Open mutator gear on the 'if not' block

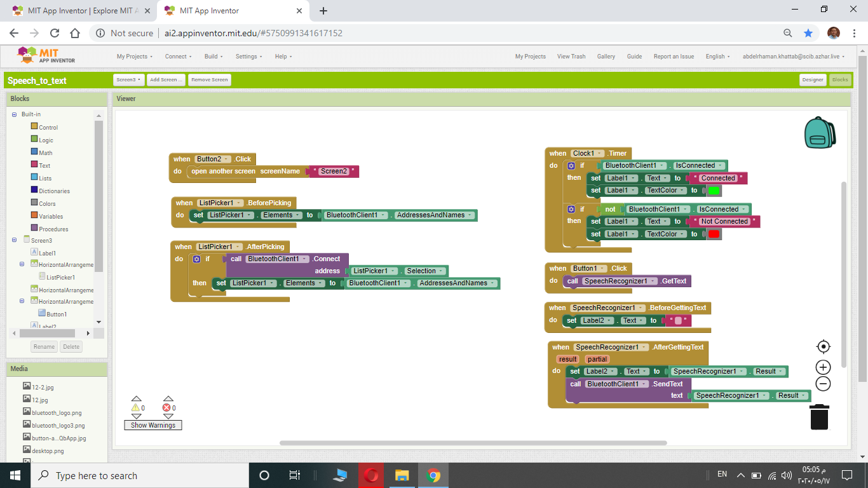click(x=571, y=209)
